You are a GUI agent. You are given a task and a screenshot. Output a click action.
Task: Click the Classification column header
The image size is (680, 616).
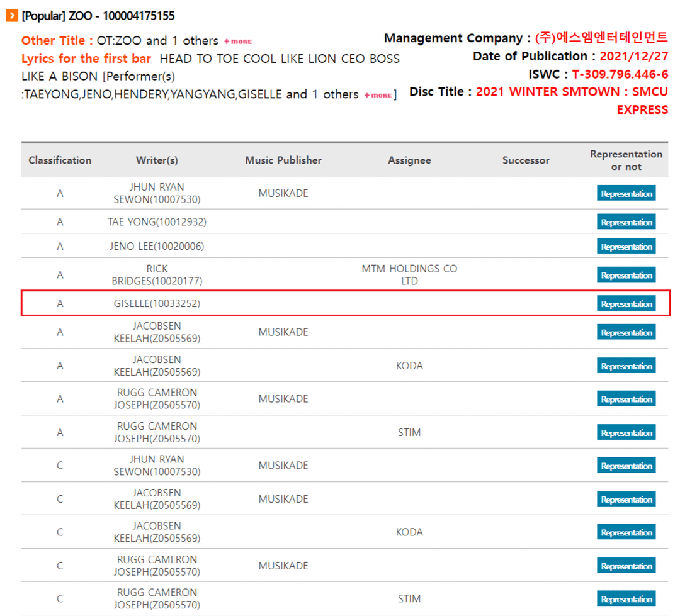click(60, 160)
